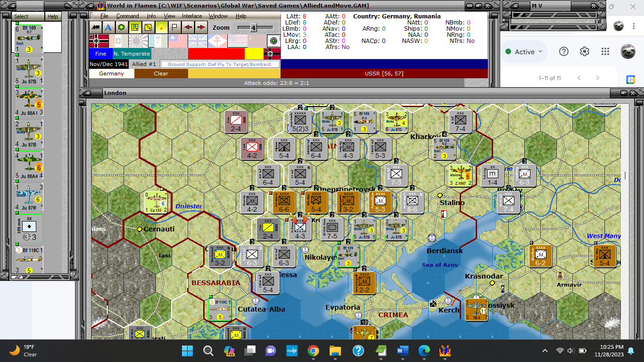Viewport: 644px width, 362px height.
Task: Select the Ju 88A1 bomber unit
Action: (x=29, y=102)
